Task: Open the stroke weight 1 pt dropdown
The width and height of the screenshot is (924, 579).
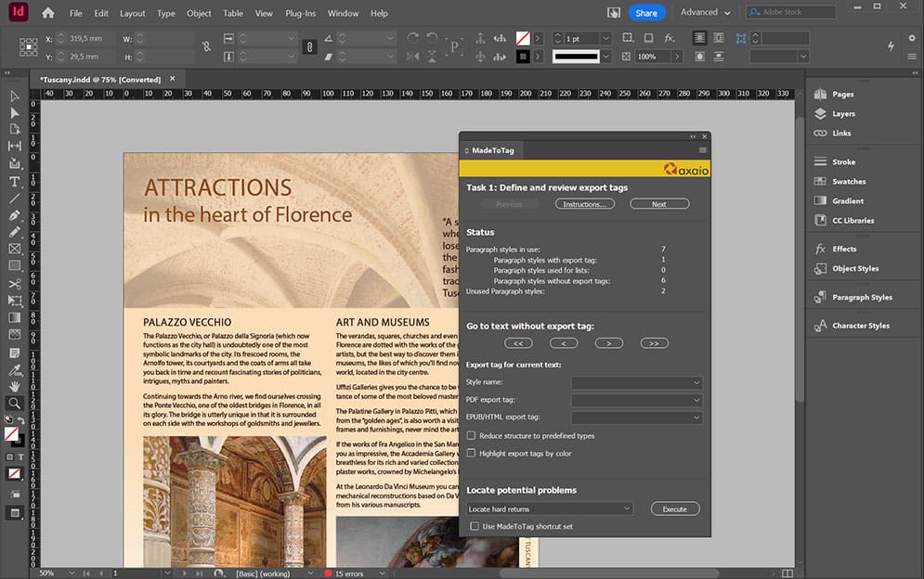Action: click(605, 38)
